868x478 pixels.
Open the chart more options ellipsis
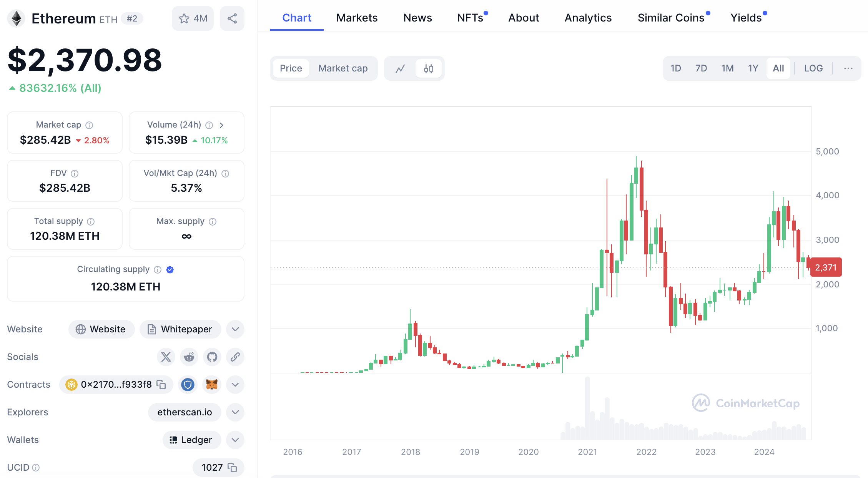coord(848,68)
